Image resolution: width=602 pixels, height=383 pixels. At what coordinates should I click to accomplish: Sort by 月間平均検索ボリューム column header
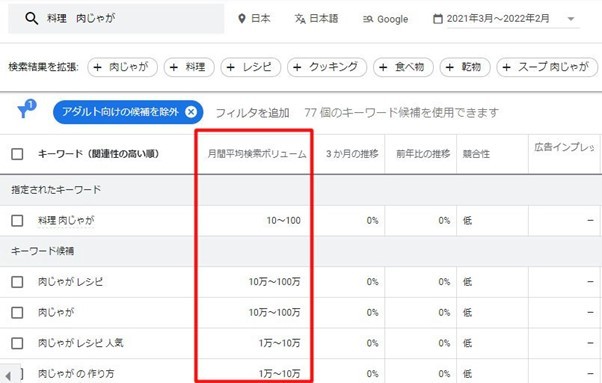click(257, 154)
